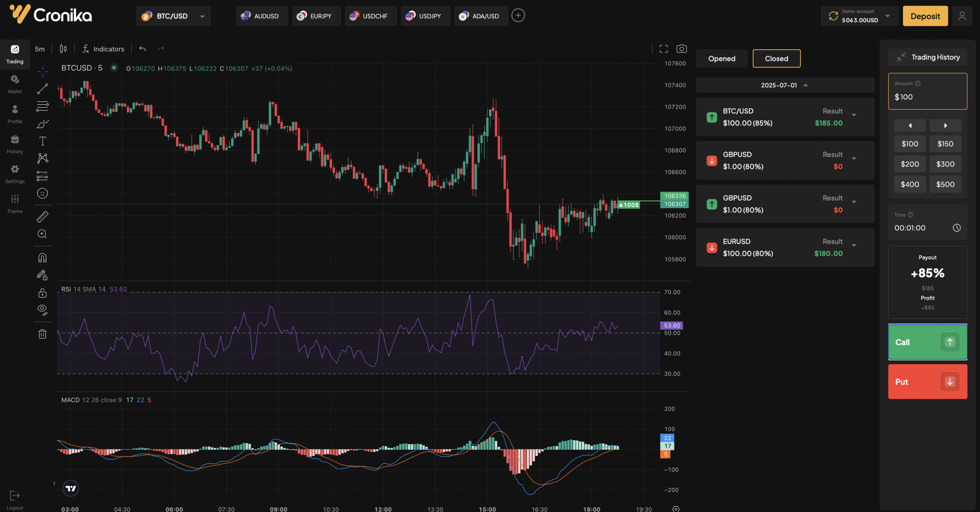980x512 pixels.
Task: Open the user profile avatar icon
Action: [x=962, y=16]
